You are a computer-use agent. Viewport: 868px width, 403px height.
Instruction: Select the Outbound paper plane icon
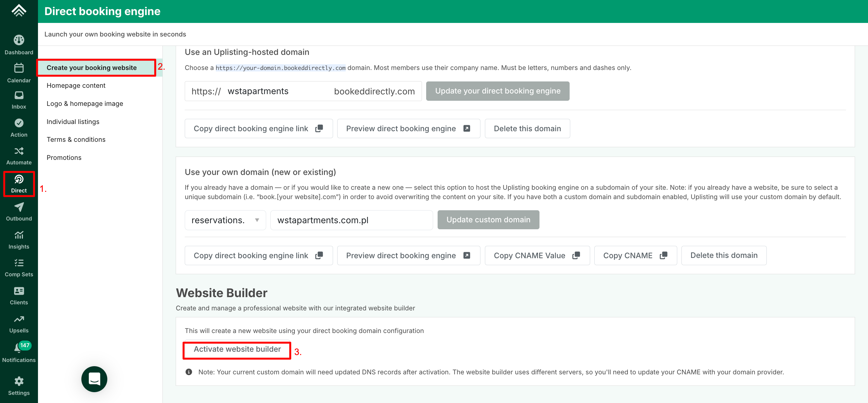[19, 207]
